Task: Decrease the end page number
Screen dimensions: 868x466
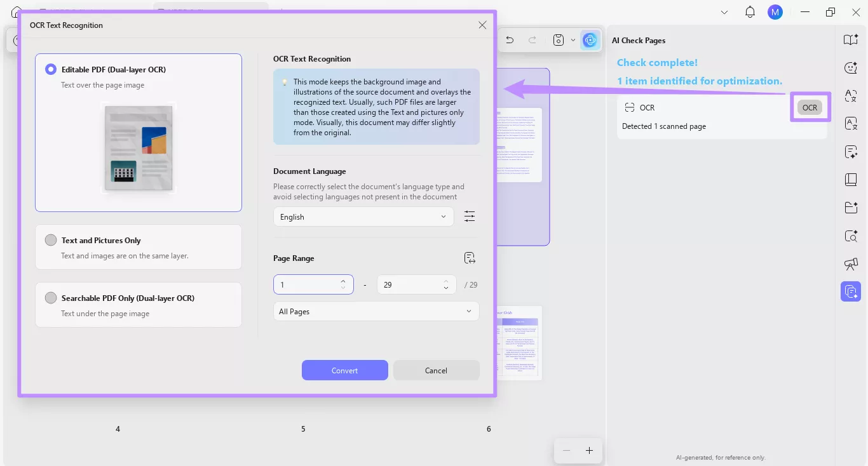Action: pyautogui.click(x=446, y=288)
